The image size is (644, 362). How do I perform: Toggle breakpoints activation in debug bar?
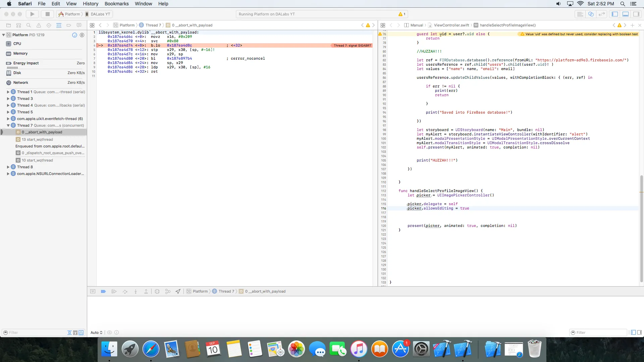(x=103, y=292)
